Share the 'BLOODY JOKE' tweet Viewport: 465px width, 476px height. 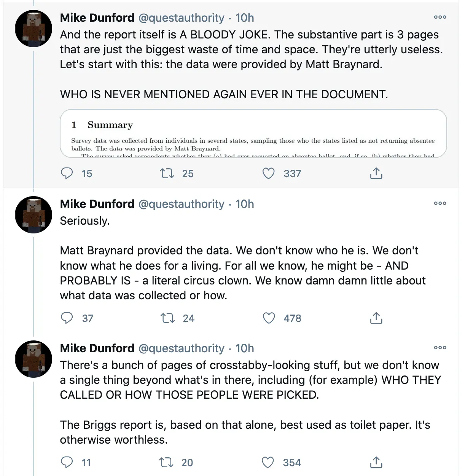click(x=376, y=174)
